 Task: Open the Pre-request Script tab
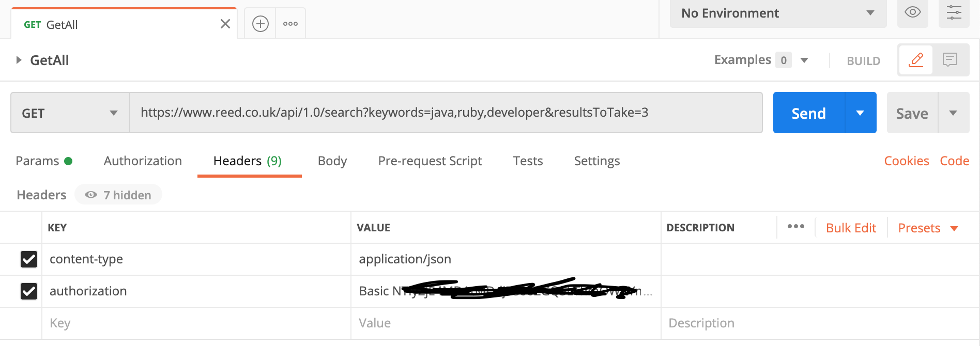click(430, 161)
